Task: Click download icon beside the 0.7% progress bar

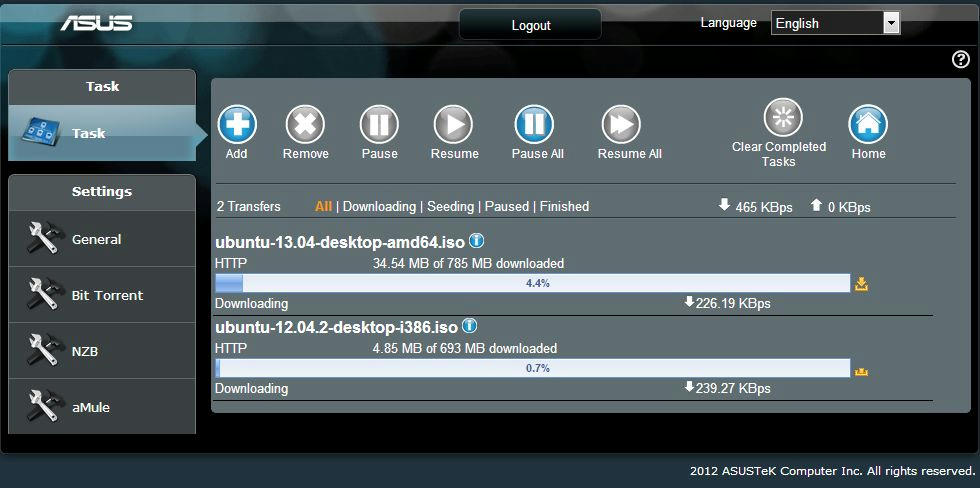Action: 861,371
